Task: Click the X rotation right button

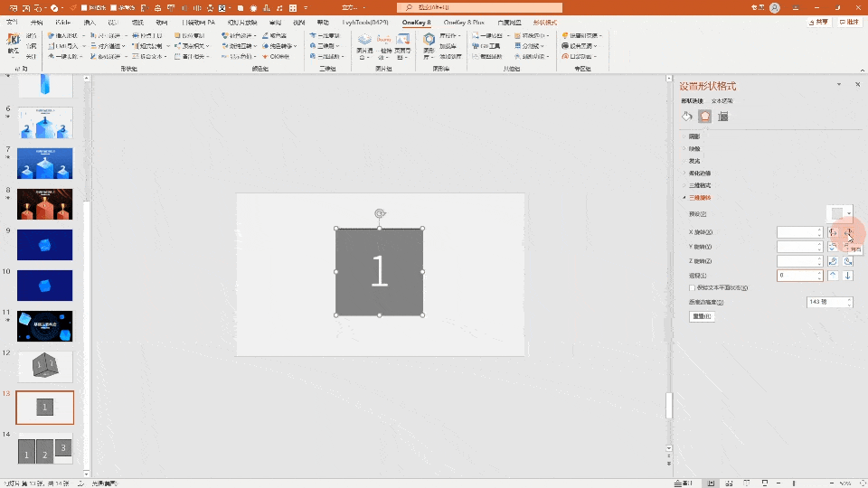Action: coord(847,232)
